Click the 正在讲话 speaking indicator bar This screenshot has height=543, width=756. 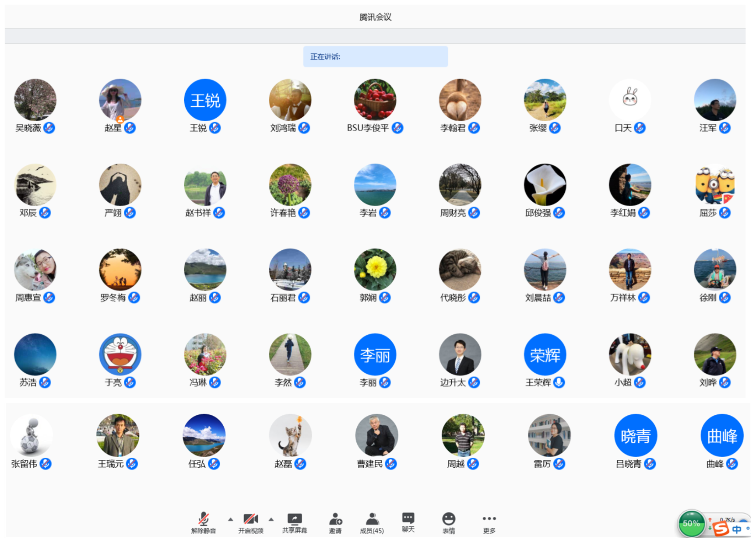[375, 56]
